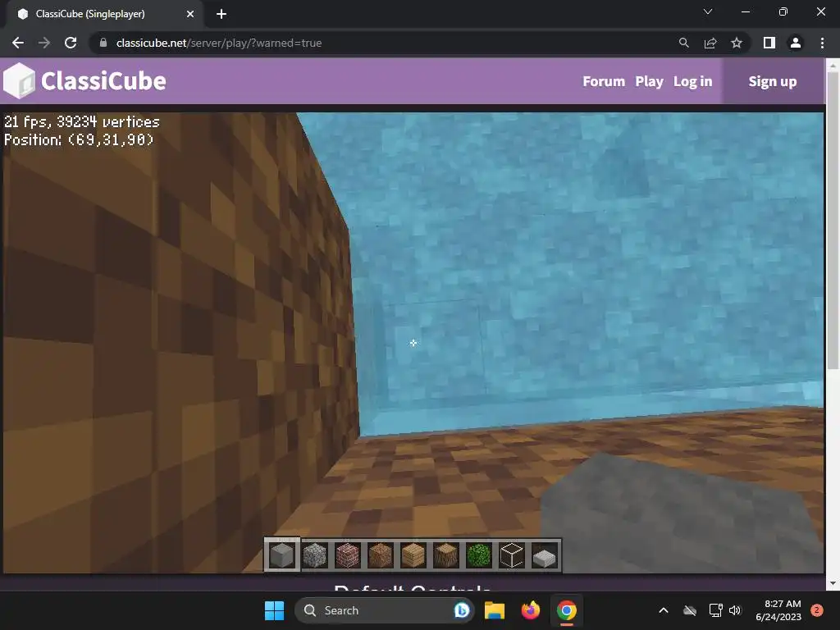Select the wooden planks block in hotbar
The width and height of the screenshot is (840, 630).
point(413,555)
